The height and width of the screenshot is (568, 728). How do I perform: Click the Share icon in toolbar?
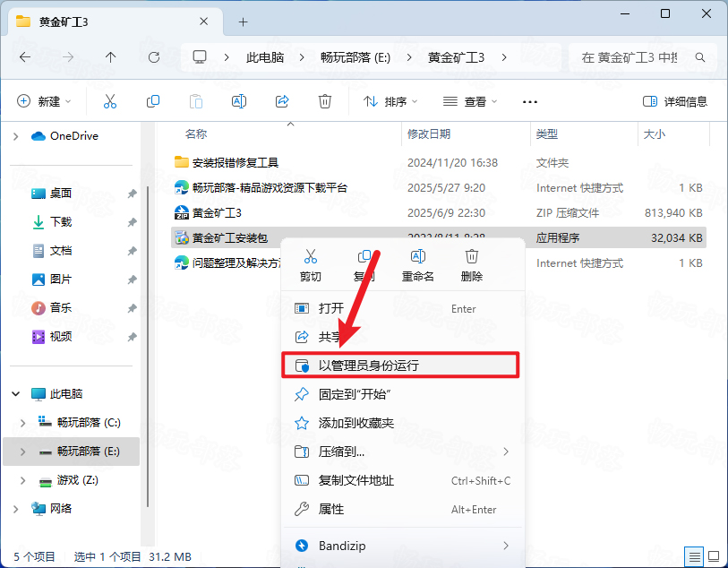pyautogui.click(x=282, y=101)
